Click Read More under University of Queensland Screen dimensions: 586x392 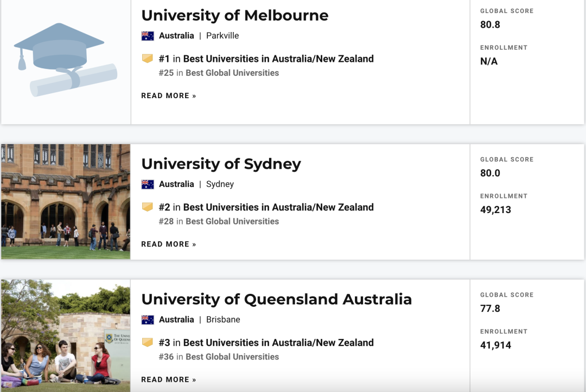point(169,380)
